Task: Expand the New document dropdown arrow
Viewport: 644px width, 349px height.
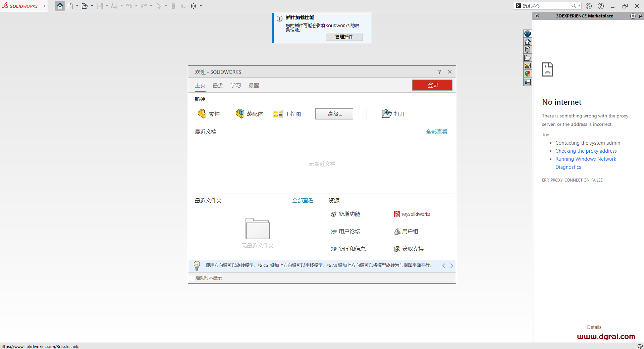Action: coord(77,6)
